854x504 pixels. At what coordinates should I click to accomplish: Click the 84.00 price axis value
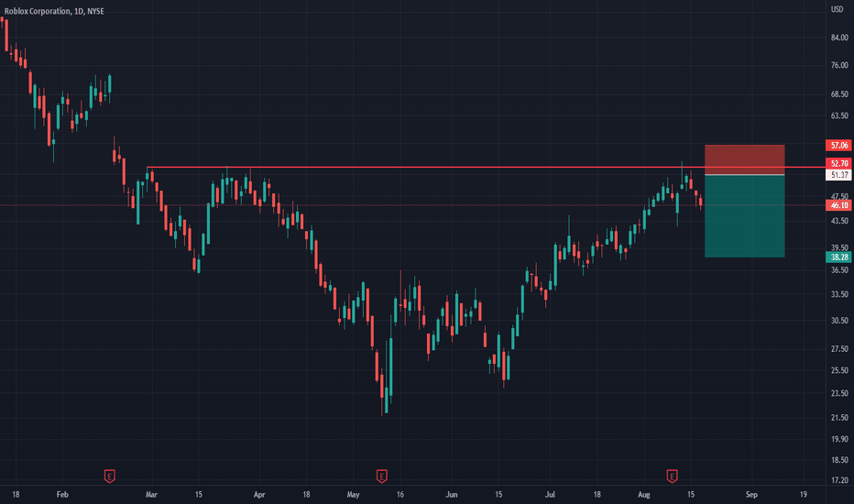pyautogui.click(x=839, y=38)
